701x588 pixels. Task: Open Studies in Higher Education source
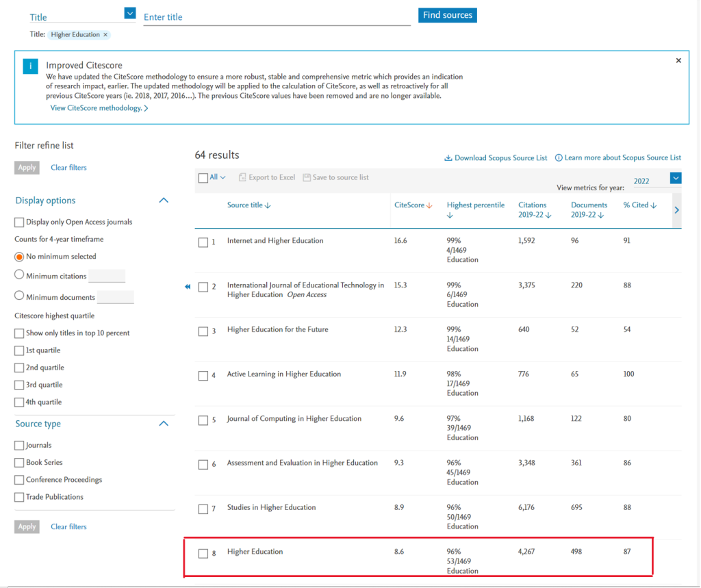click(271, 507)
